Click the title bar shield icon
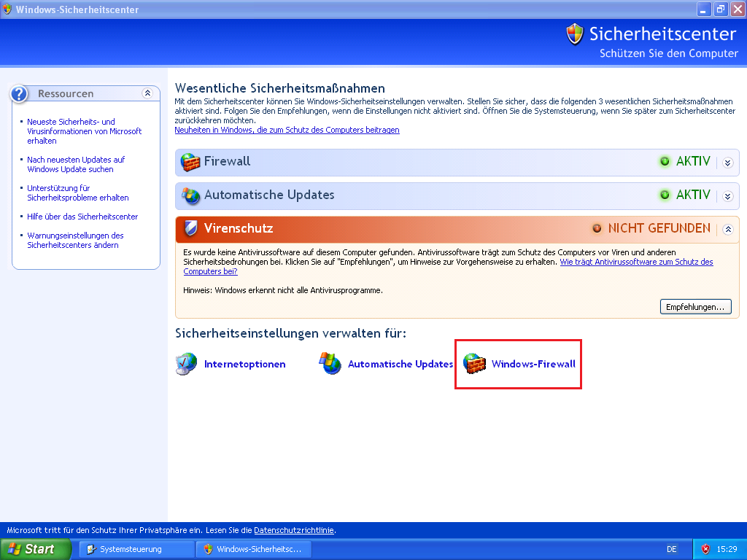Screen dimensions: 747x560 7,9
